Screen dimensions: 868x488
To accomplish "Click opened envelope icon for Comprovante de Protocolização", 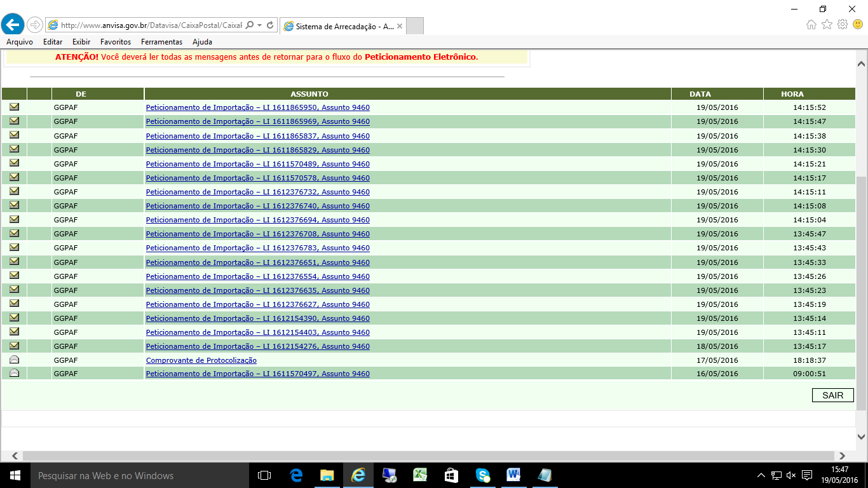I will pos(14,360).
